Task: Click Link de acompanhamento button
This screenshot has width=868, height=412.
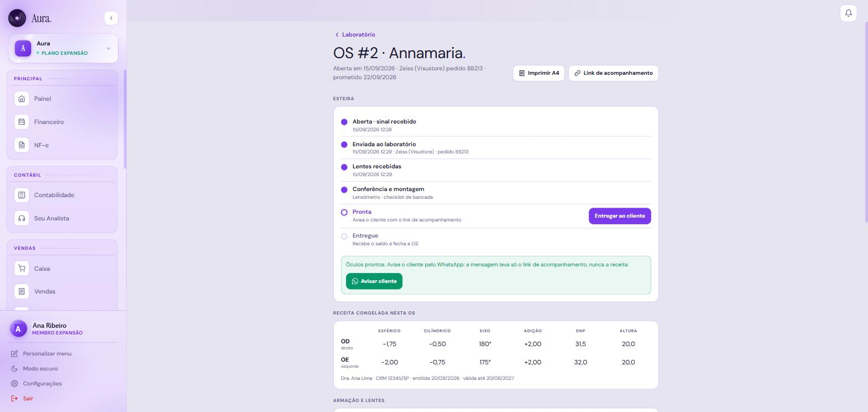Action: pos(613,73)
